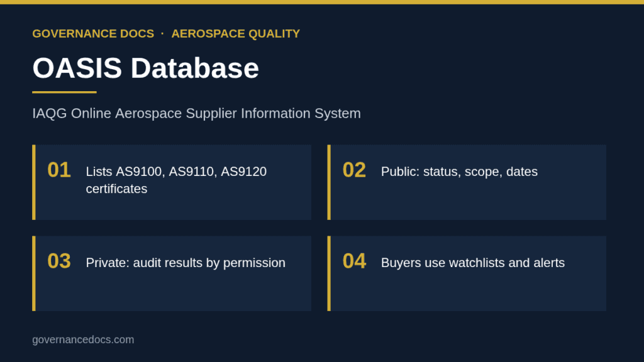Click the Lists AS9100, AS9110, AS9120 certificates text
The width and height of the screenshot is (644, 362).
[x=176, y=180]
